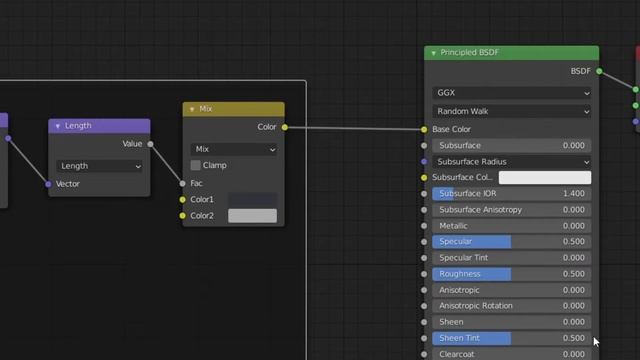This screenshot has height=360, width=640.
Task: Click the Subsurface Radius input socket
Action: tap(424, 162)
